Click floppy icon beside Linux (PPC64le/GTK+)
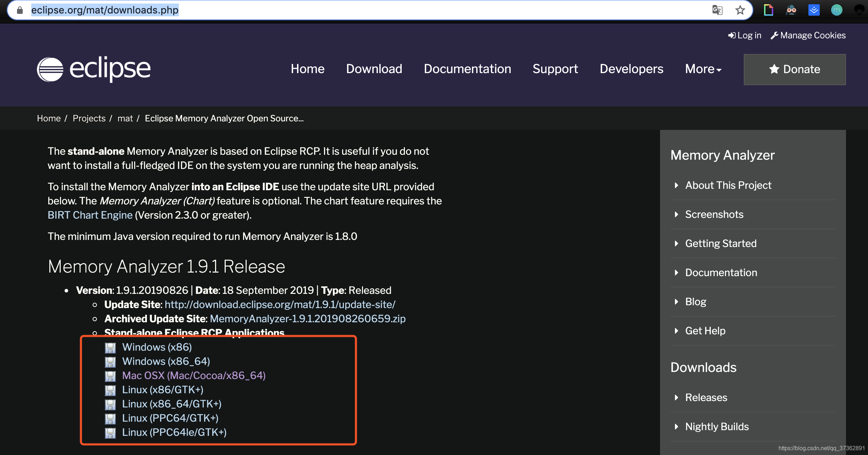The width and height of the screenshot is (868, 455). point(110,433)
